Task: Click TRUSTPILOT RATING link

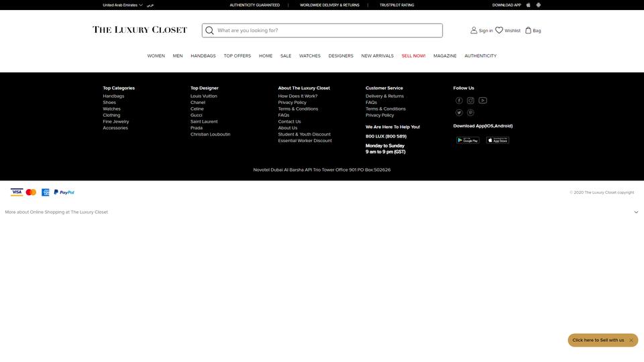Action: (396, 5)
